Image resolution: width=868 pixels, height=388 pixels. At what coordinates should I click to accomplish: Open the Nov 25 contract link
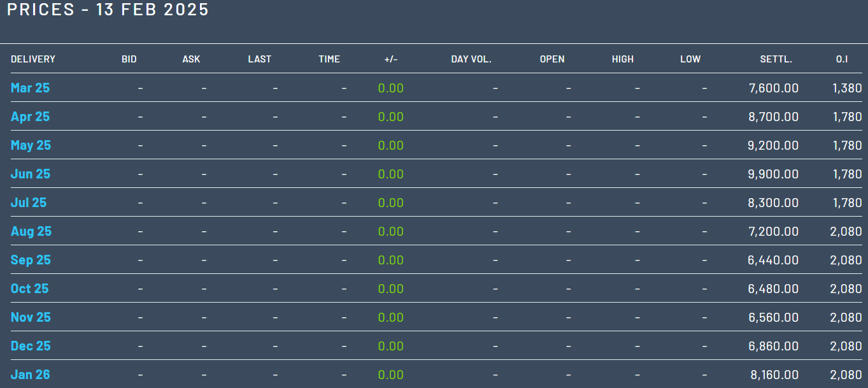pyautogui.click(x=31, y=317)
